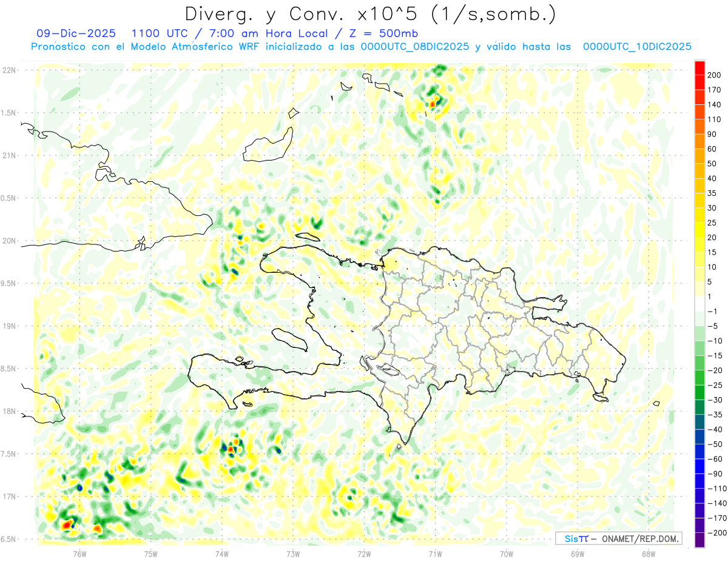Image resolution: width=728 pixels, height=562 pixels.
Task: Click the '73W' longitude label
Action: point(293,554)
